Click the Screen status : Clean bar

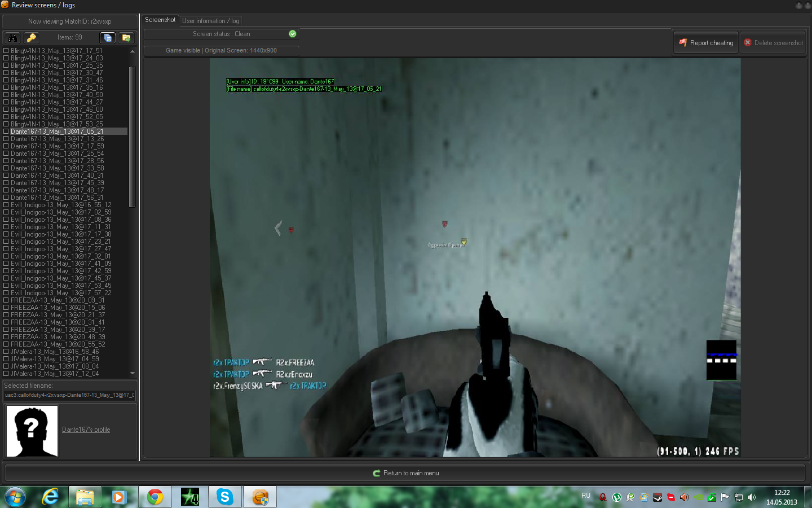221,34
